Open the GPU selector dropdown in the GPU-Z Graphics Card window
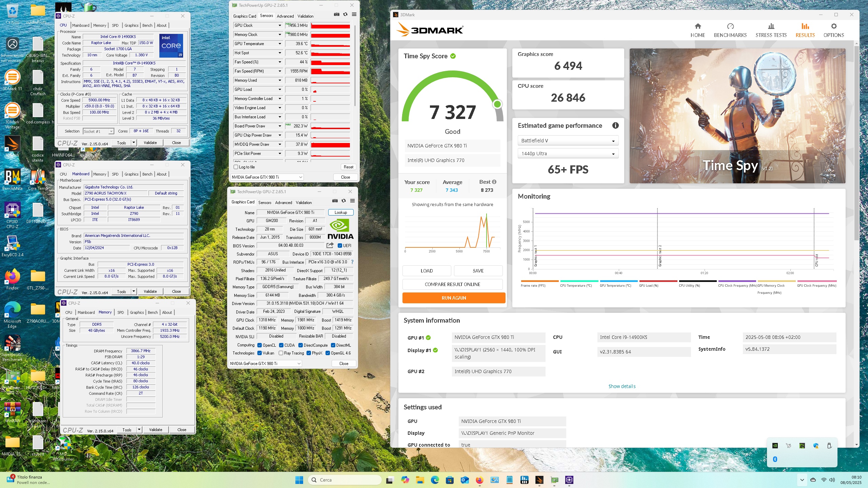868x488 pixels. click(x=265, y=364)
